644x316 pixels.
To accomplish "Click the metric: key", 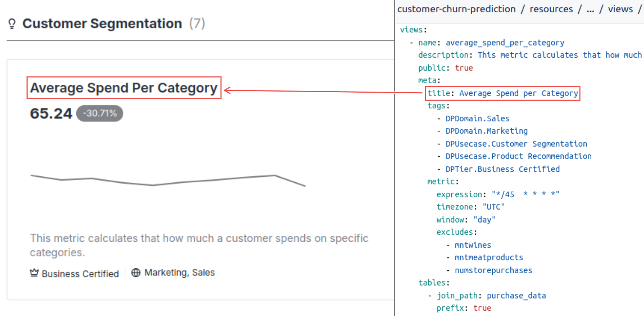I will click(443, 182).
